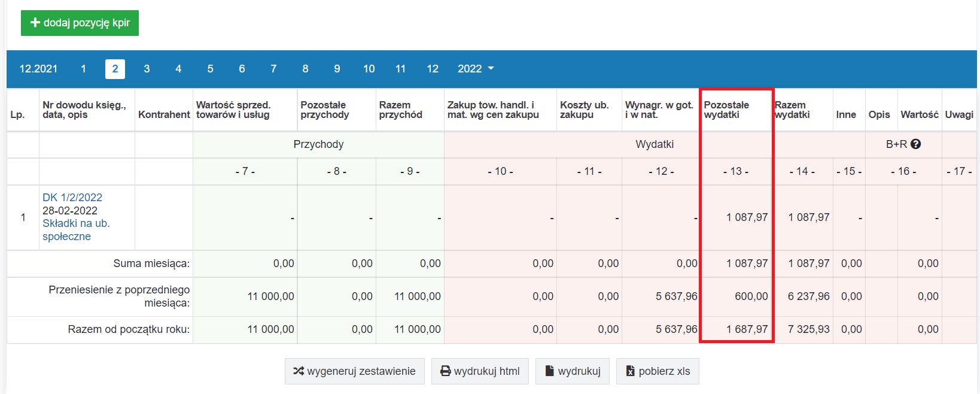Open the 2022 year dropdown
The width and height of the screenshot is (980, 394).
[476, 69]
